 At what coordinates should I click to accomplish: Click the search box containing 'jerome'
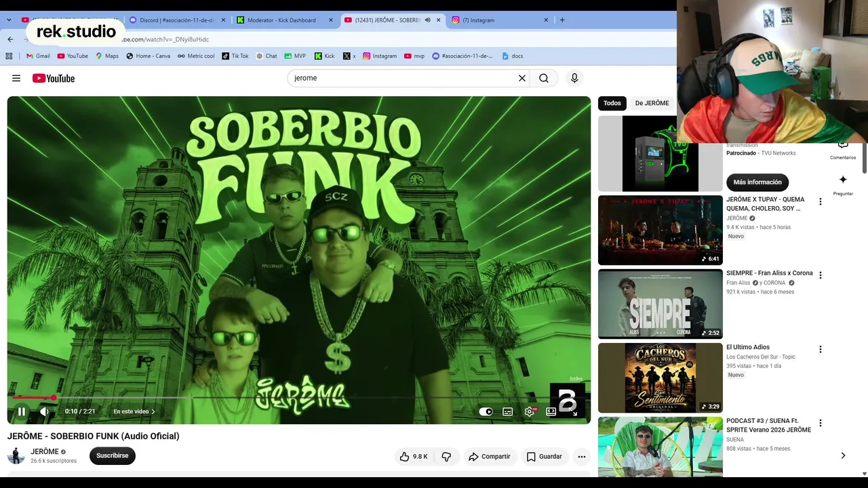click(x=403, y=78)
